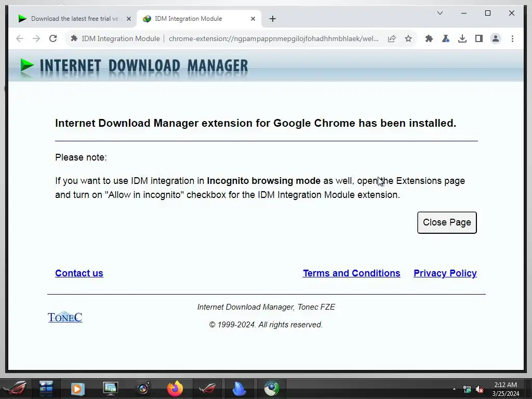Open the clock showing 2:12 AM
This screenshot has height=399, width=532.
(506, 389)
